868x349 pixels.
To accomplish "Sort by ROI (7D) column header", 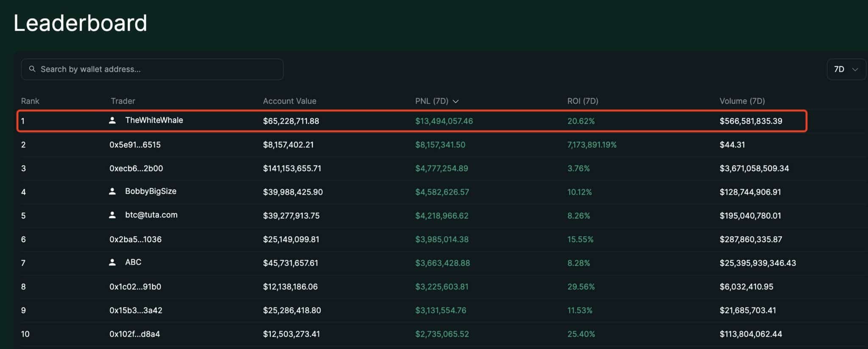I will 582,101.
